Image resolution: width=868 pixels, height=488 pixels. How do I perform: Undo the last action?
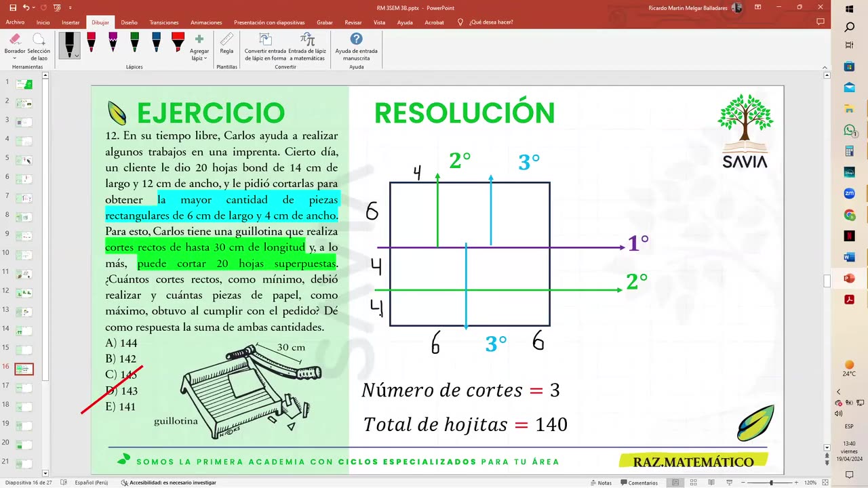(x=26, y=7)
